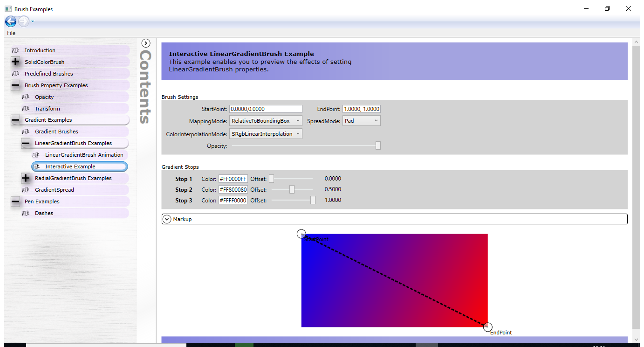This screenshot has height=347, width=644.
Task: Click the Dashes page icon
Action: pyautogui.click(x=26, y=213)
